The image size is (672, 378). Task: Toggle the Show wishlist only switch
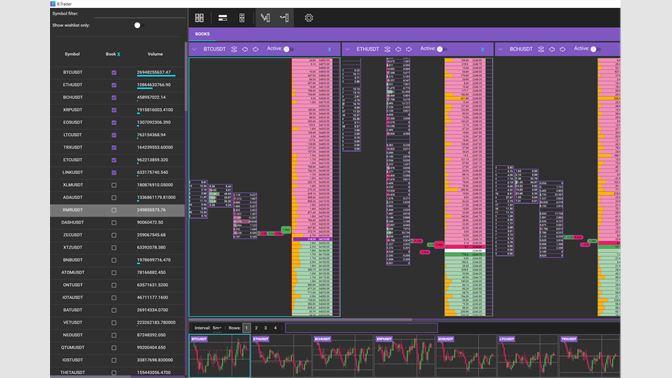click(x=137, y=25)
